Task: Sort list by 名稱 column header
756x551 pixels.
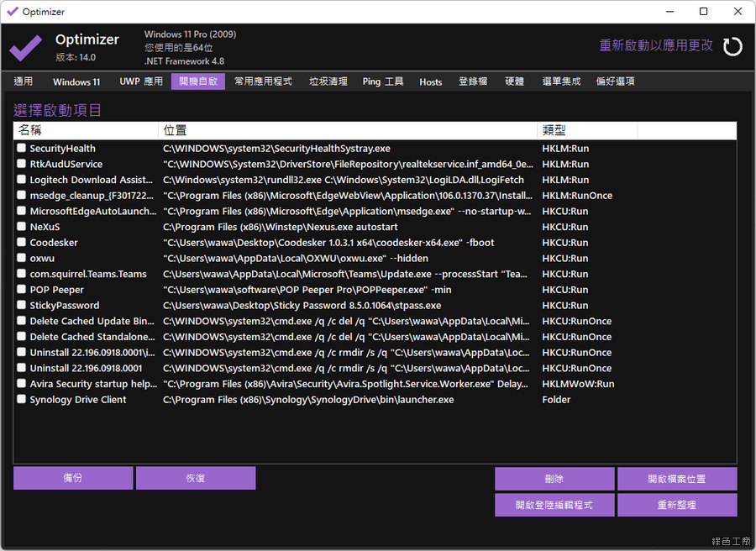Action: pos(84,130)
